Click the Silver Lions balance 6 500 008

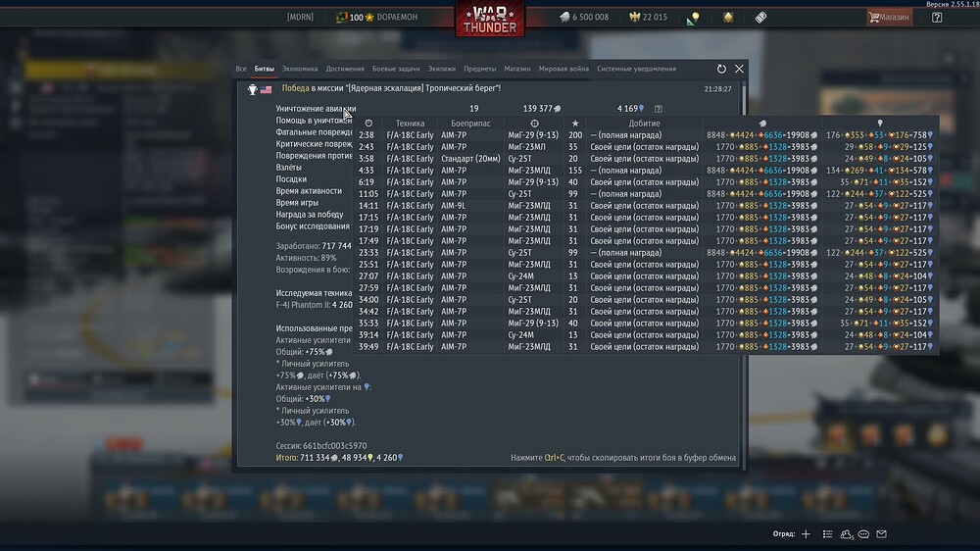tap(584, 17)
